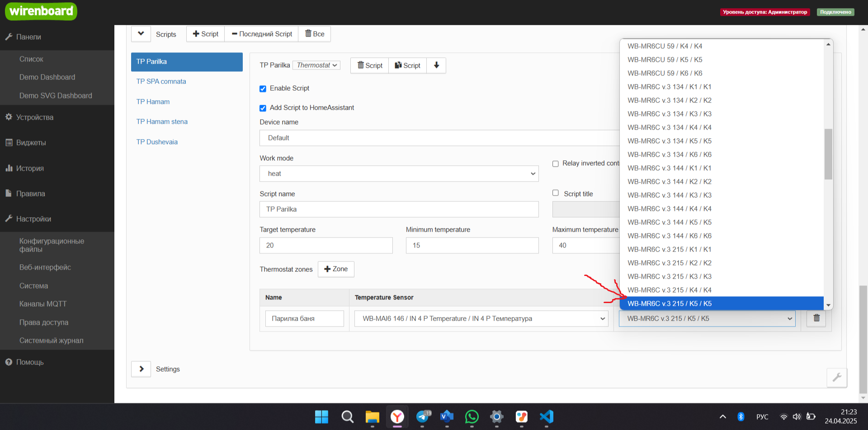This screenshot has height=430, width=868.
Task: Delete the Парилка баня zone with trash icon
Action: 816,318
